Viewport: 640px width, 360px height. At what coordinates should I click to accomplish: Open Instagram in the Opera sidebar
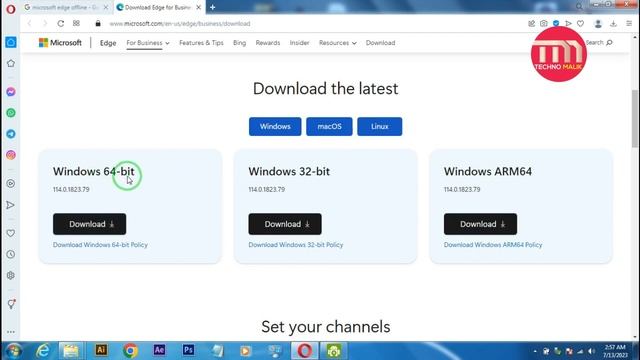[x=11, y=155]
